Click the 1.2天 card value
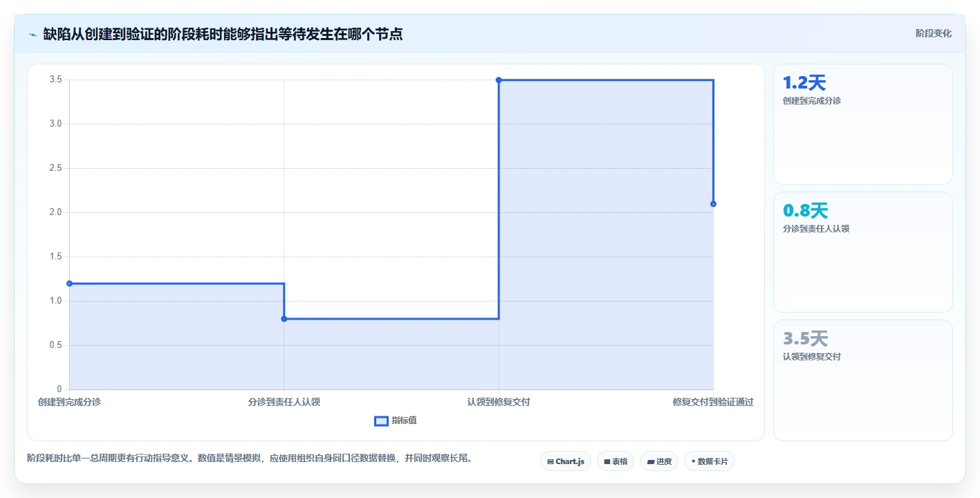Viewport: 980px width, 498px height. [804, 83]
